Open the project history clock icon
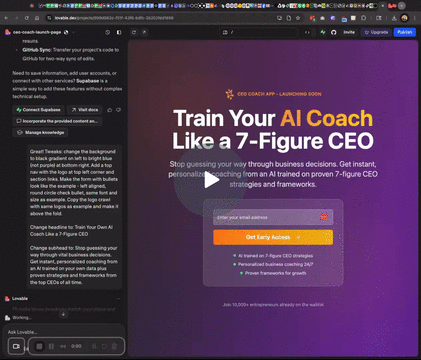421x360 pixels. [x=107, y=32]
